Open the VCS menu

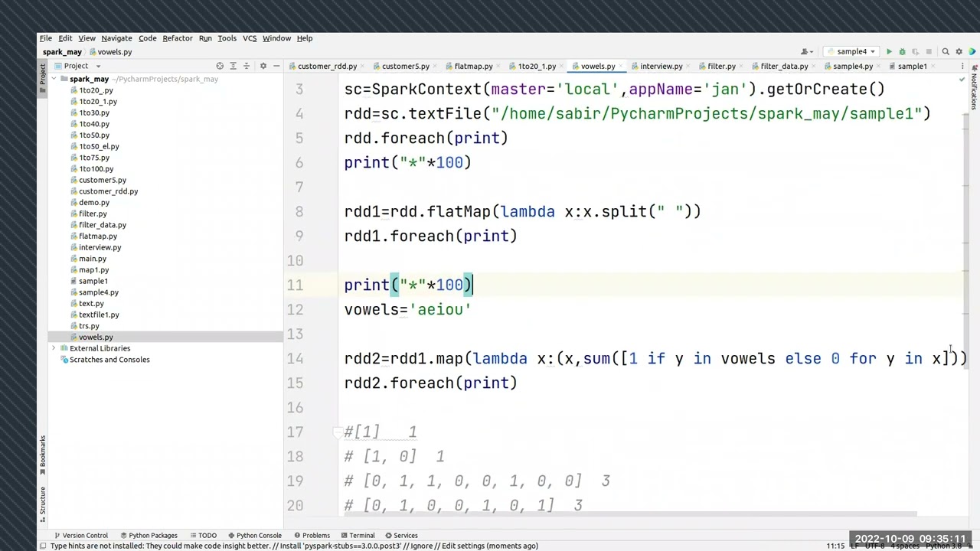[250, 38]
